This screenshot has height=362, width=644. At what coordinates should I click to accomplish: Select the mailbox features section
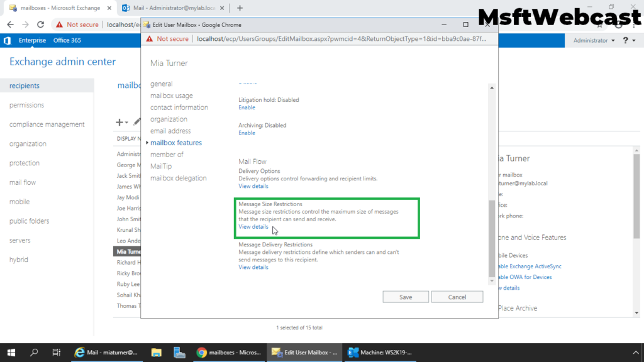point(176,143)
